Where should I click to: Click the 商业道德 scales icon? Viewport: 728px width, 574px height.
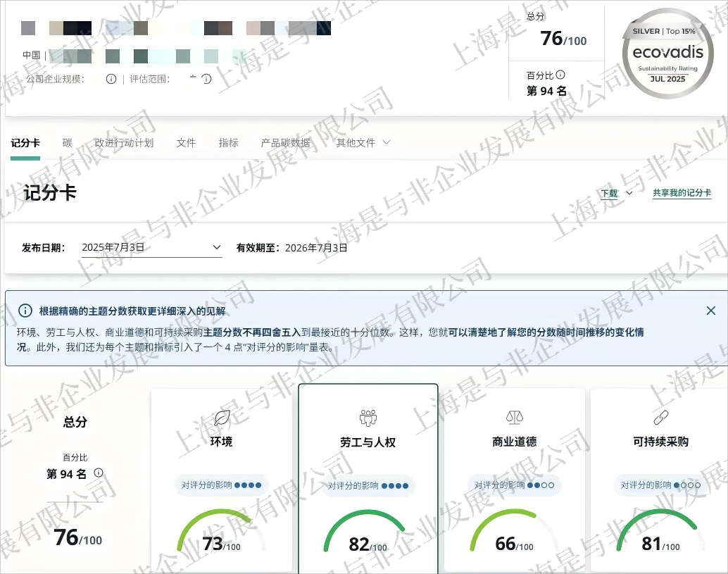coord(515,418)
